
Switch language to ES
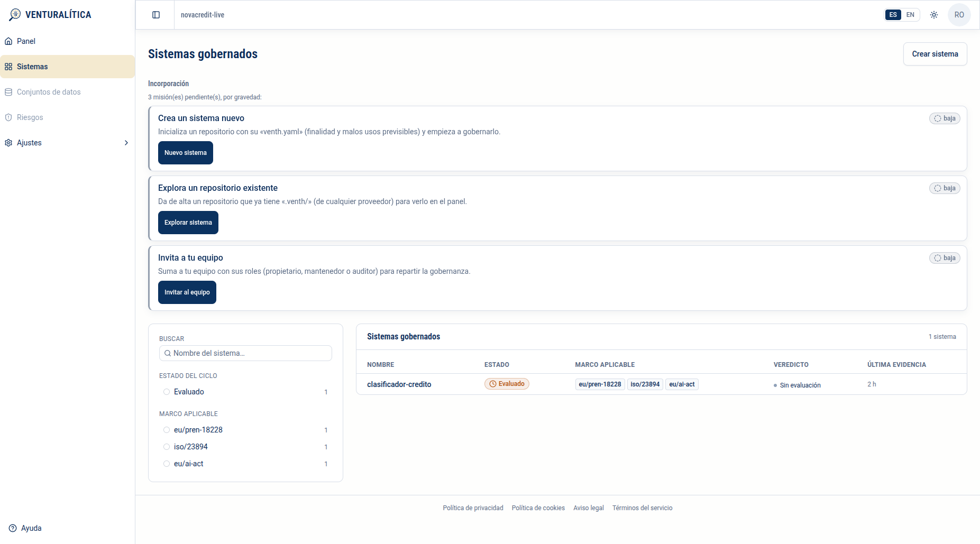(x=893, y=15)
